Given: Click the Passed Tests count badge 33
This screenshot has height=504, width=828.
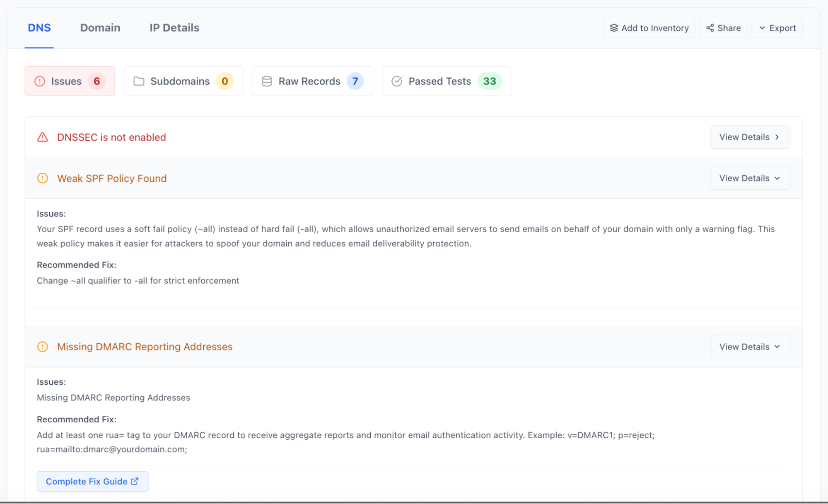Looking at the screenshot, I should (490, 81).
